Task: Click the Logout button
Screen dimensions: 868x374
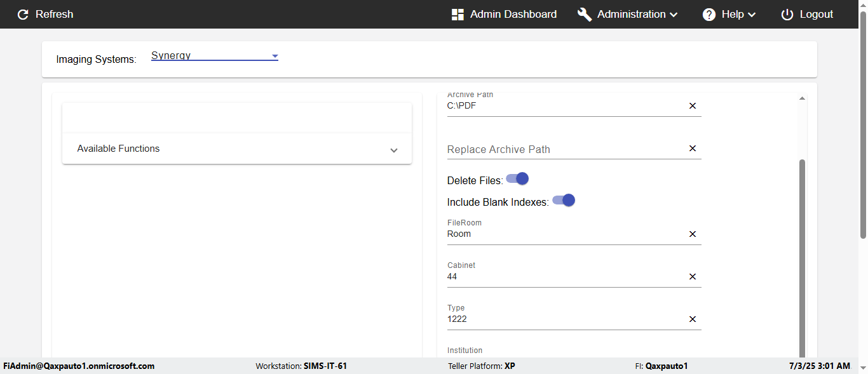Action: coord(816,15)
